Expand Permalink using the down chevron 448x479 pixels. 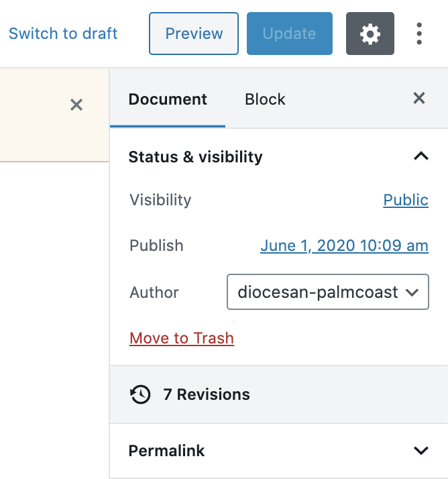tap(421, 450)
